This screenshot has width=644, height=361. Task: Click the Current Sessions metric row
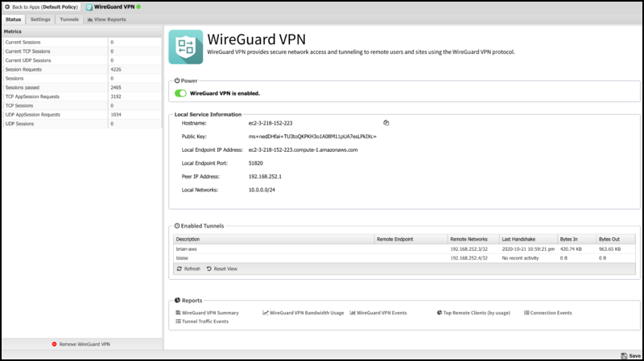coord(82,43)
